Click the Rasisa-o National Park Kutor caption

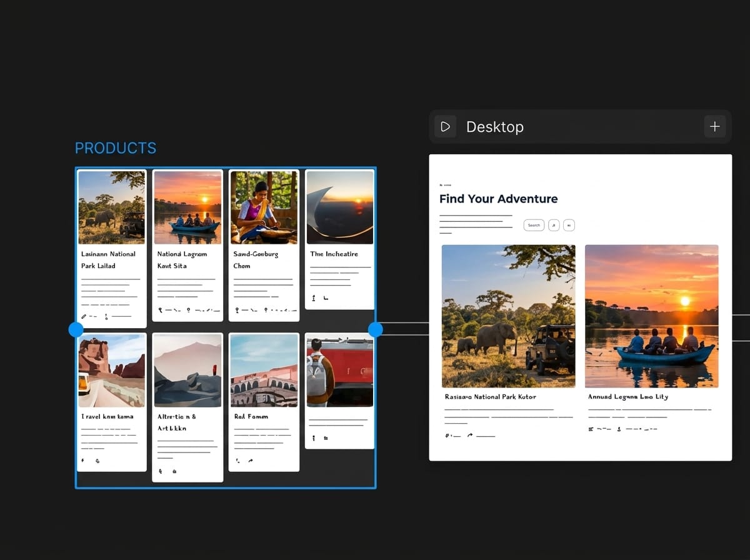pos(491,396)
